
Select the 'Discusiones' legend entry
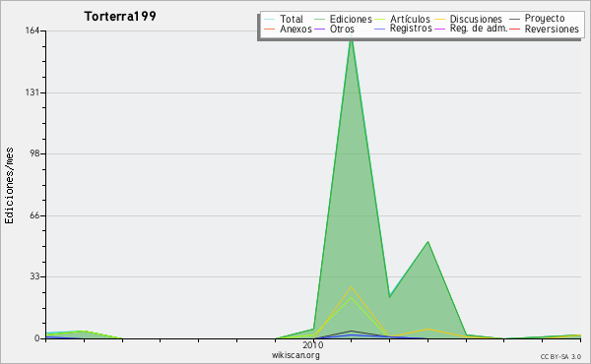click(x=476, y=19)
